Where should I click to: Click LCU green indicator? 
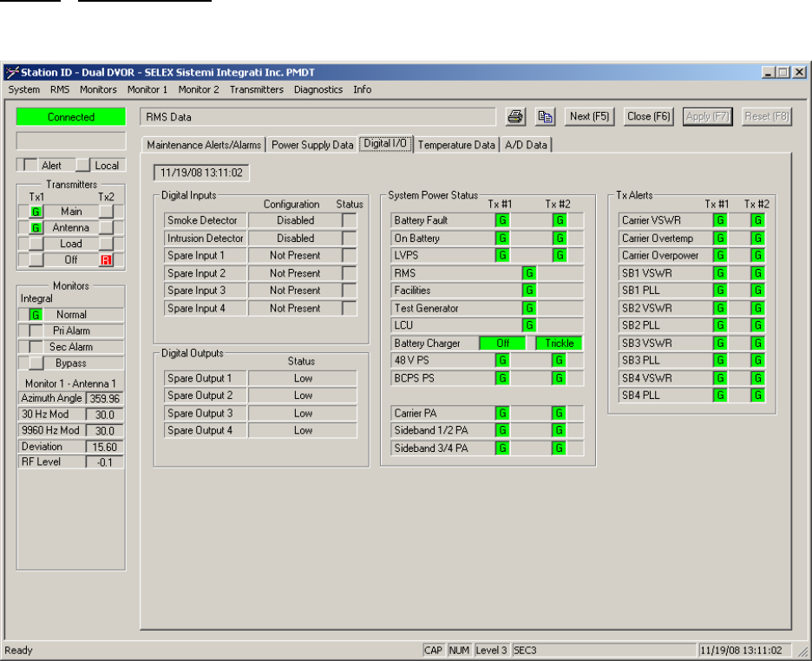coord(528,325)
